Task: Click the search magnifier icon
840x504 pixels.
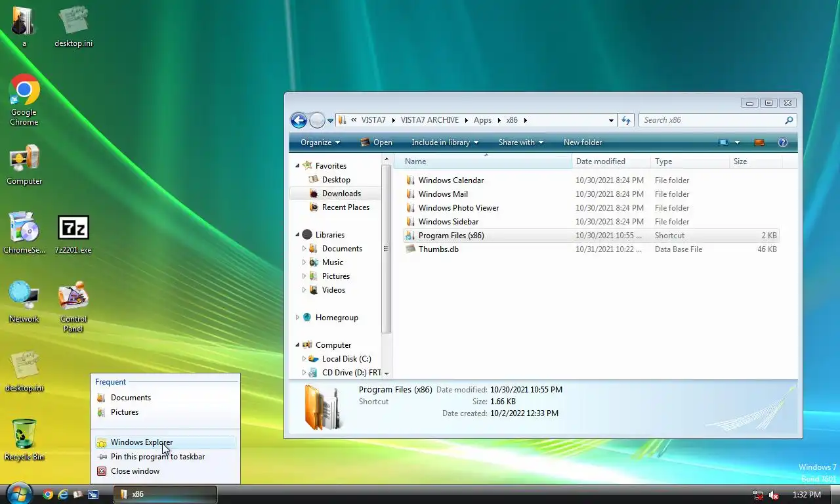Action: click(x=789, y=120)
